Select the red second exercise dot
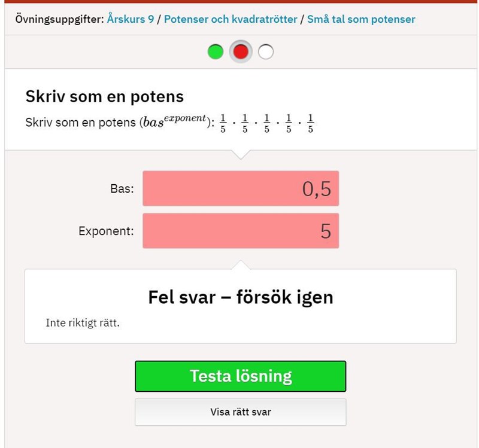Viewport: 479px width, 448px height. pos(241,52)
